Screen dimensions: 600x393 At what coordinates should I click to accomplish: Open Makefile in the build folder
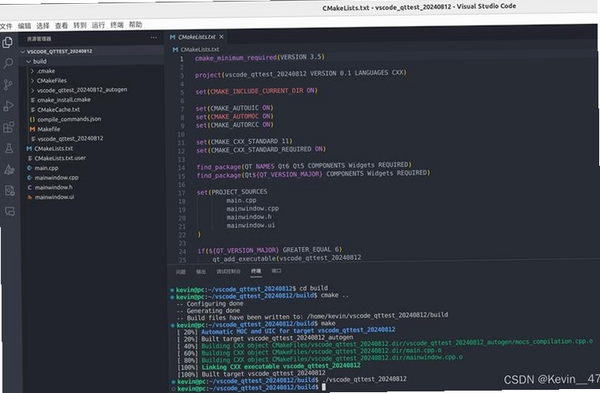pos(49,129)
